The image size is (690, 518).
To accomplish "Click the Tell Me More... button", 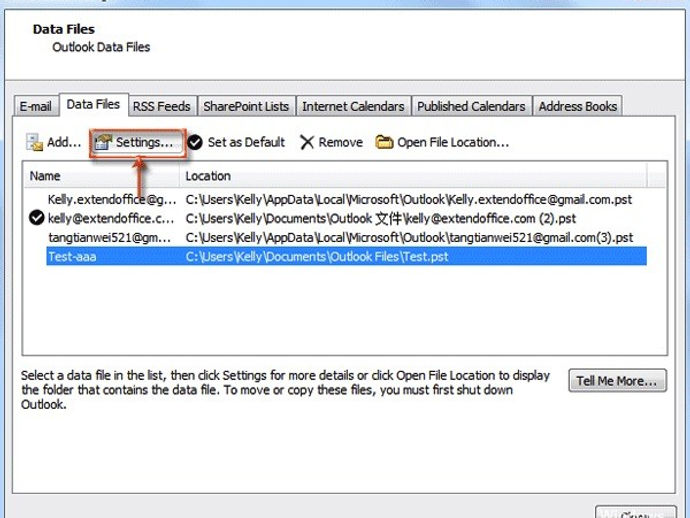I will (617, 381).
